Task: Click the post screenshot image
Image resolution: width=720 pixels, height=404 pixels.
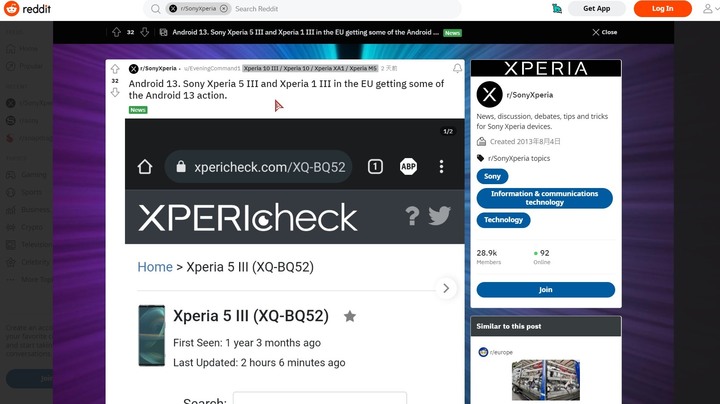Action: [x=294, y=261]
